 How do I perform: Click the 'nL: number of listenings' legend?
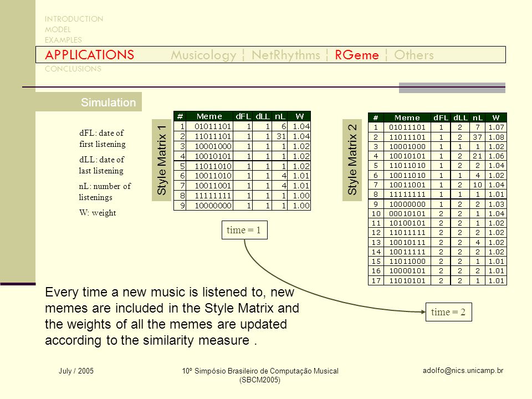105,192
